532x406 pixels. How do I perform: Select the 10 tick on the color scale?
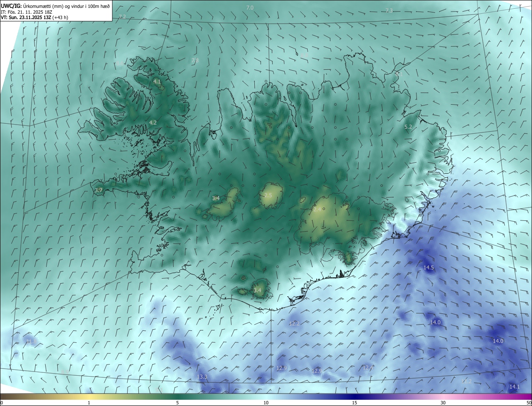pyautogui.click(x=266, y=403)
